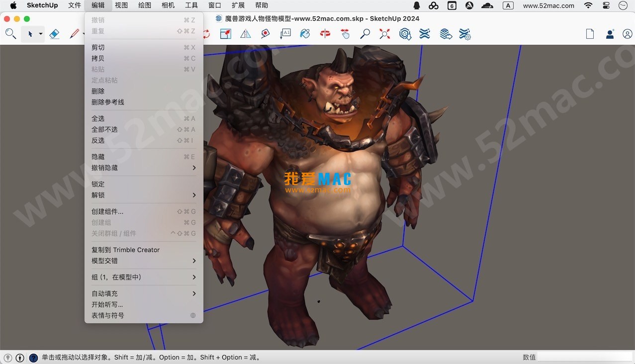Viewport: 635px width, 364px height.
Task: Choose 开始听写... menu entry
Action: click(144, 304)
